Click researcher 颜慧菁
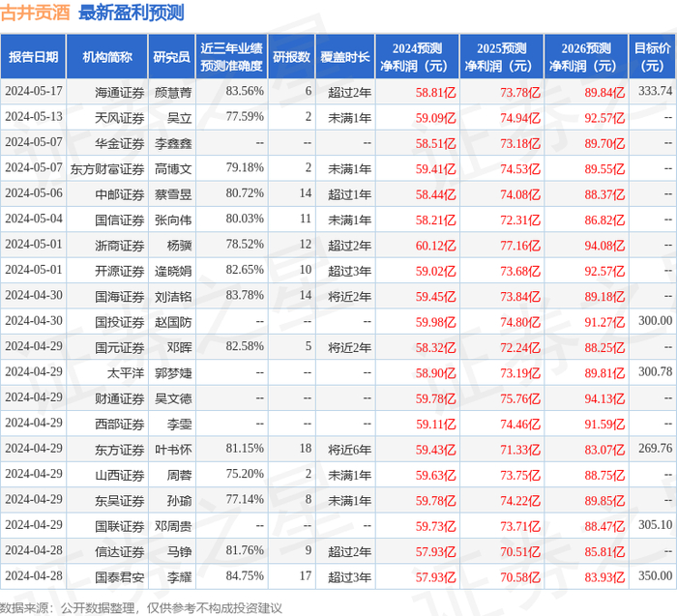 (173, 93)
